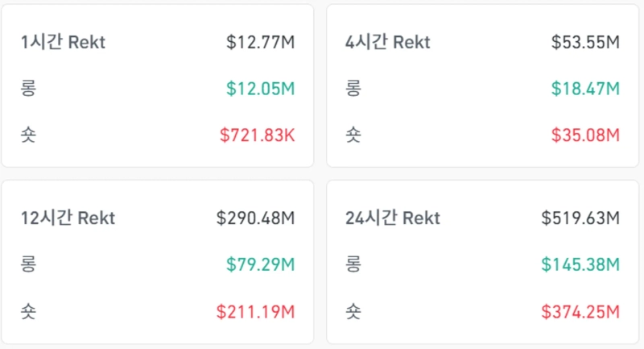The image size is (644, 349).
Task: Click the red $35.08M short value
Action: pos(585,135)
